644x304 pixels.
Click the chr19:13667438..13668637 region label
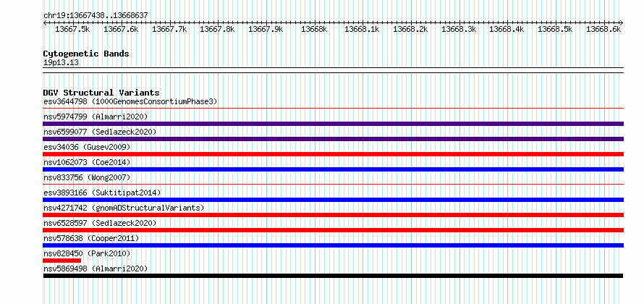coord(96,15)
